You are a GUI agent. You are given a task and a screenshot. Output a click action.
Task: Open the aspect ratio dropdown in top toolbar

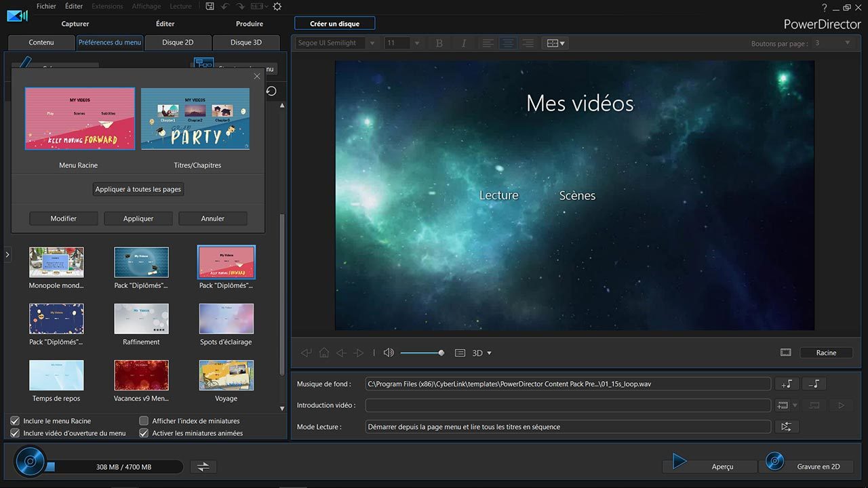point(261,6)
